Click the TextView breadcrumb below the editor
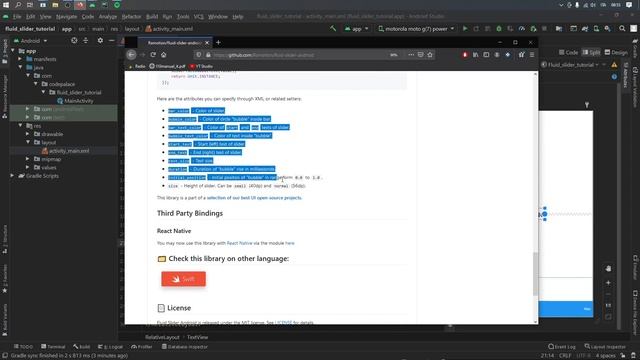Image resolution: width=640 pixels, height=360 pixels. click(x=198, y=337)
